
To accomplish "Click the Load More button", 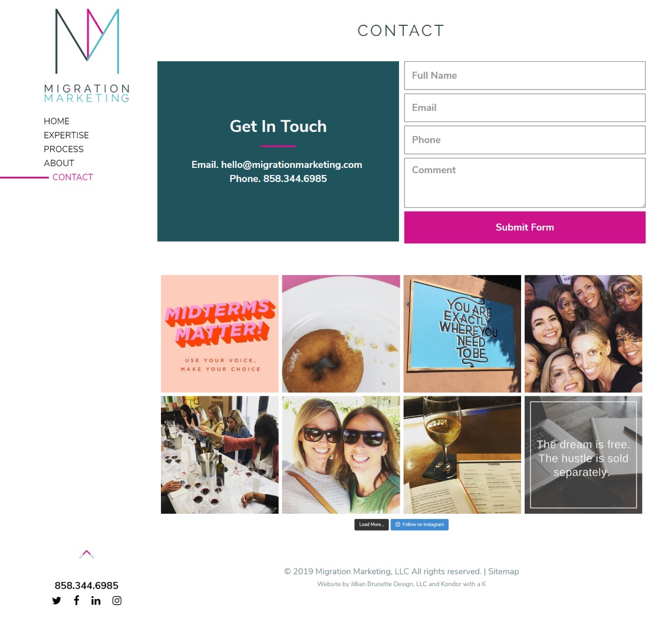I will click(x=371, y=525).
